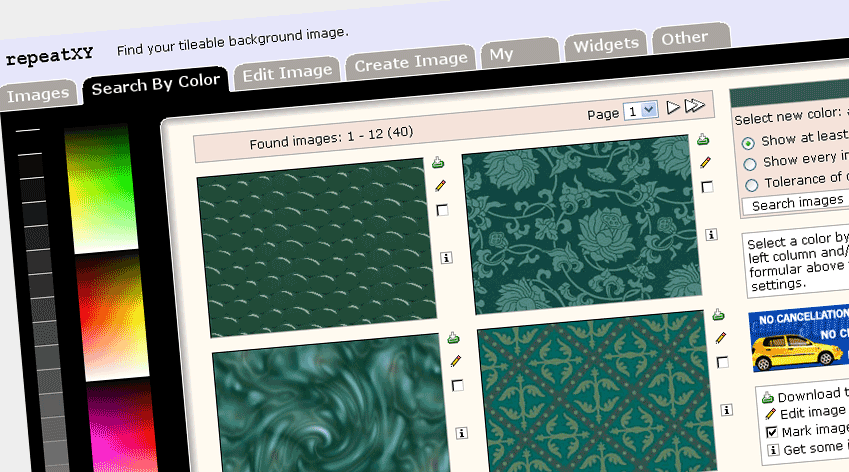Select the "Show at least" radio option
The height and width of the screenshot is (472, 849).
coord(748,141)
